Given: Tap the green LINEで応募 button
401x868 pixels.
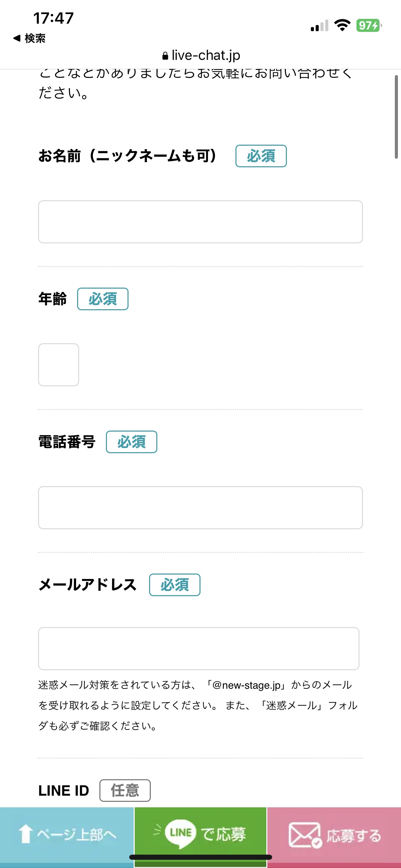Looking at the screenshot, I should (200, 835).
